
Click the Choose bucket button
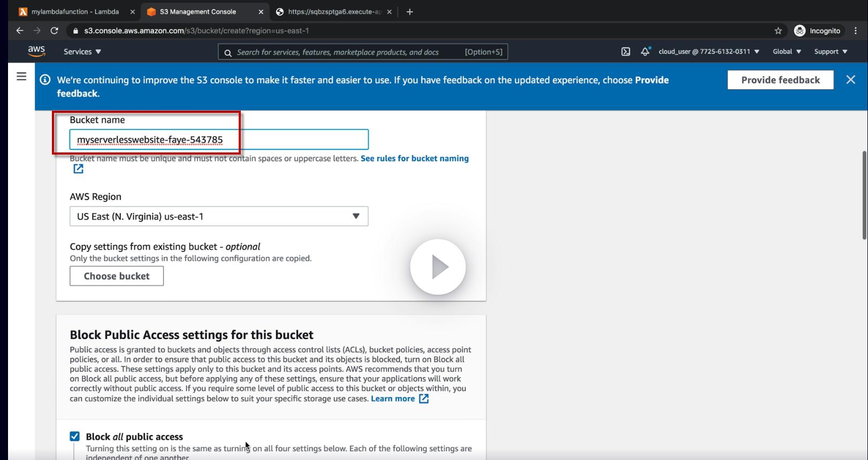pos(117,276)
